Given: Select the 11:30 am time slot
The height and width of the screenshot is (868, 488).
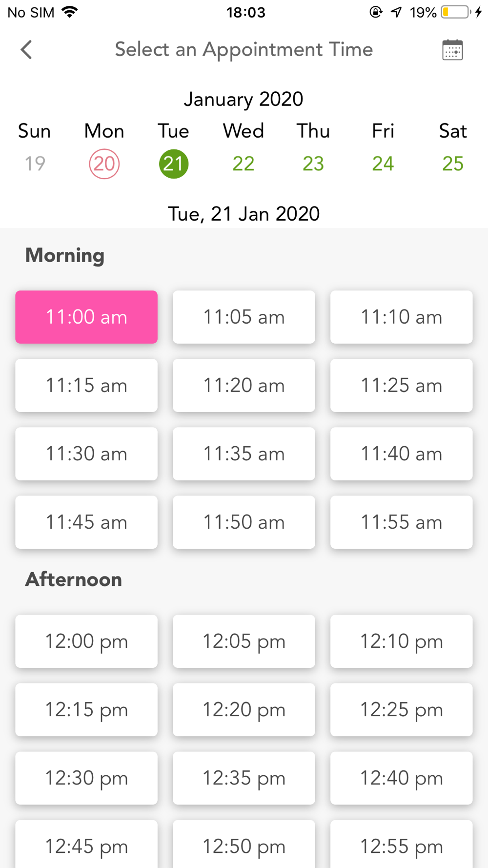Looking at the screenshot, I should coord(86,454).
